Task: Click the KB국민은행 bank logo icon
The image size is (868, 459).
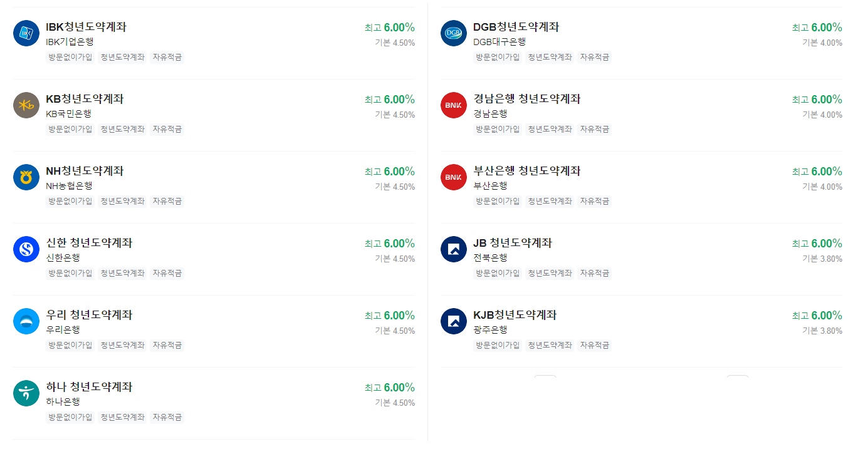Action: (x=26, y=105)
